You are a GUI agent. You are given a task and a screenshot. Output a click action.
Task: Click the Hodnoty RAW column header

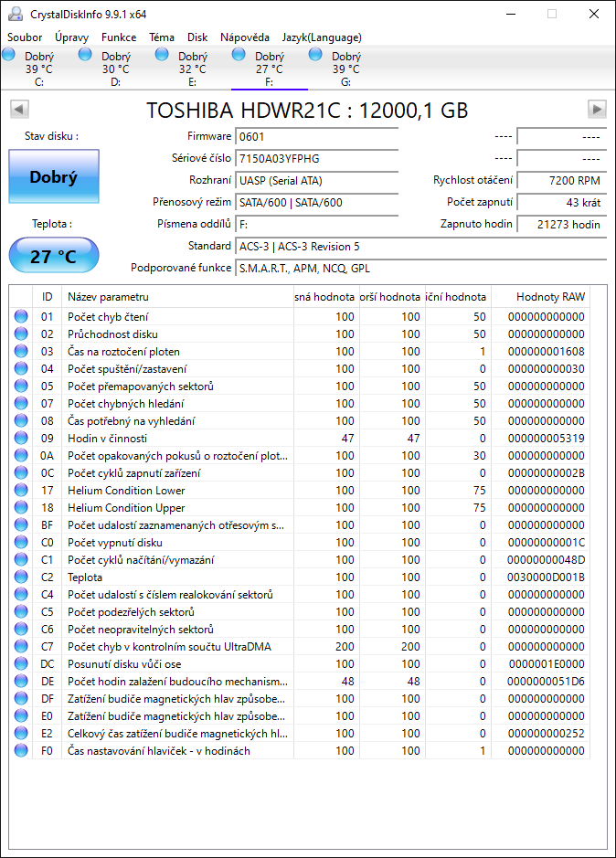pos(540,297)
